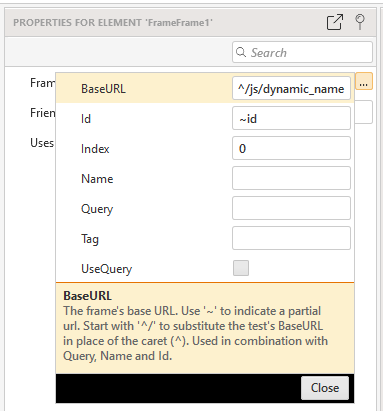Select the Name property label
Image resolution: width=383 pixels, height=411 pixels.
tap(97, 179)
